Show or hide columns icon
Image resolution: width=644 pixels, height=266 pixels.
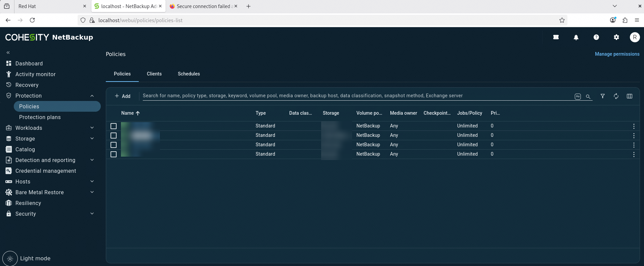[x=630, y=96]
